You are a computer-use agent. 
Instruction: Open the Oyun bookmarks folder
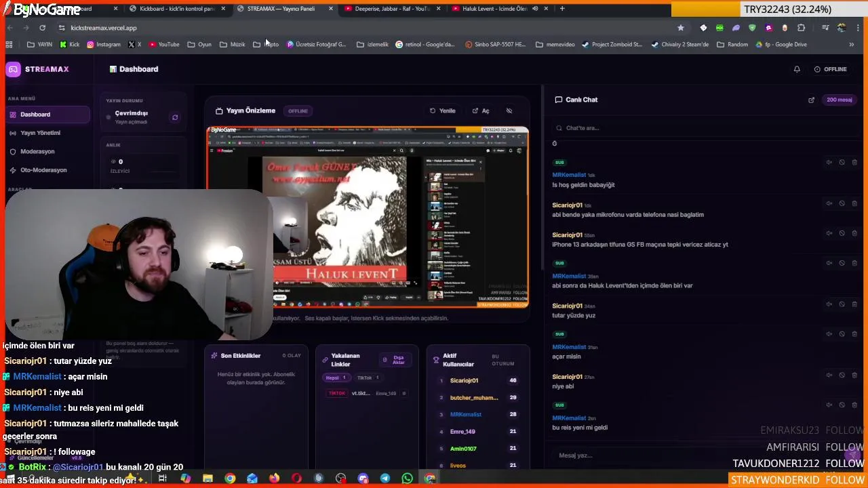(x=199, y=45)
